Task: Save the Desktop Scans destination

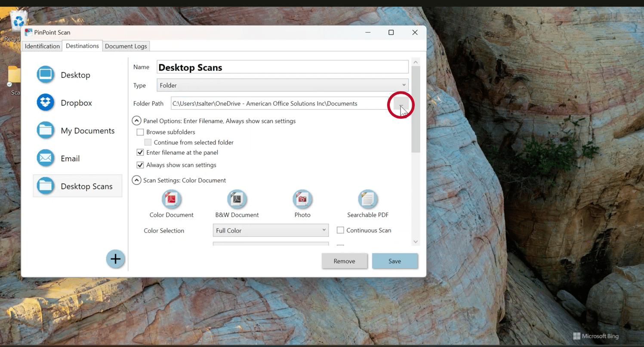Action: click(394, 261)
